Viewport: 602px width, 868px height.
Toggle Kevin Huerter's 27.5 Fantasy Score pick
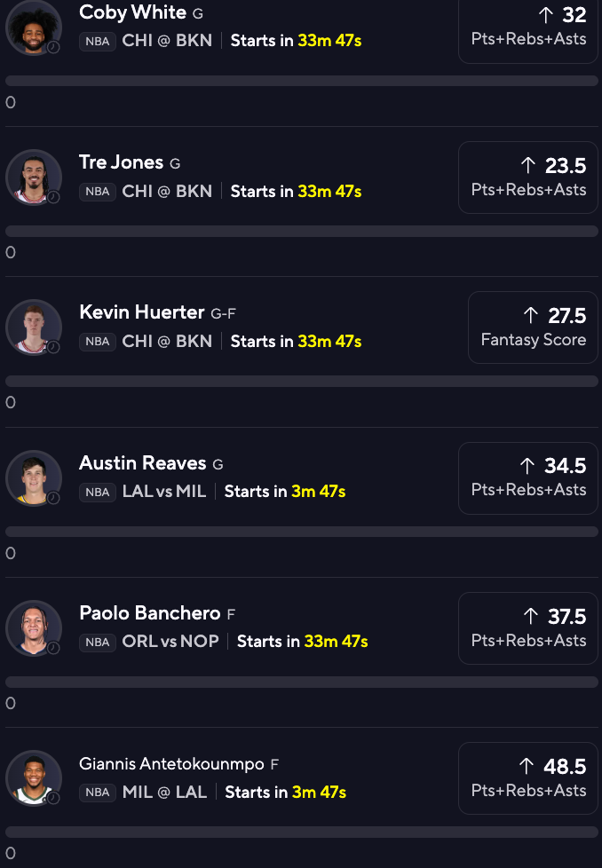(533, 327)
